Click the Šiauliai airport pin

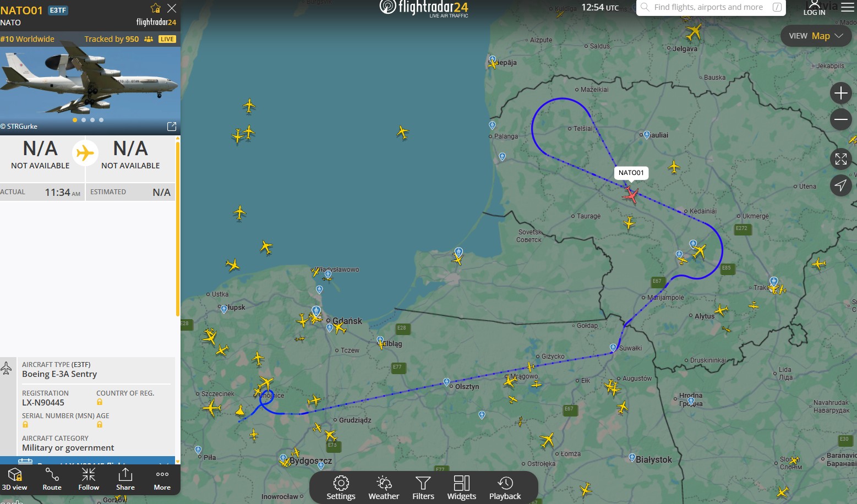point(647,135)
